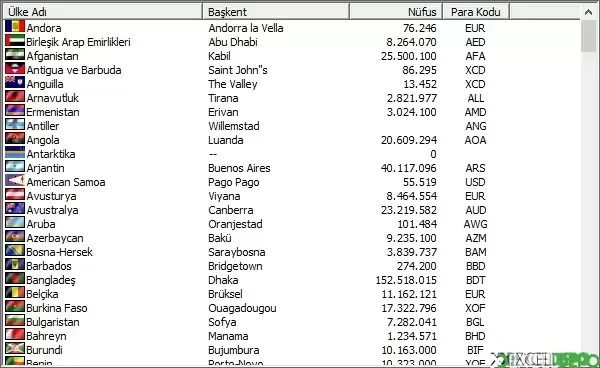The height and width of the screenshot is (368, 600).
Task: Click the Arnavutluk flag icon
Action: tap(15, 97)
